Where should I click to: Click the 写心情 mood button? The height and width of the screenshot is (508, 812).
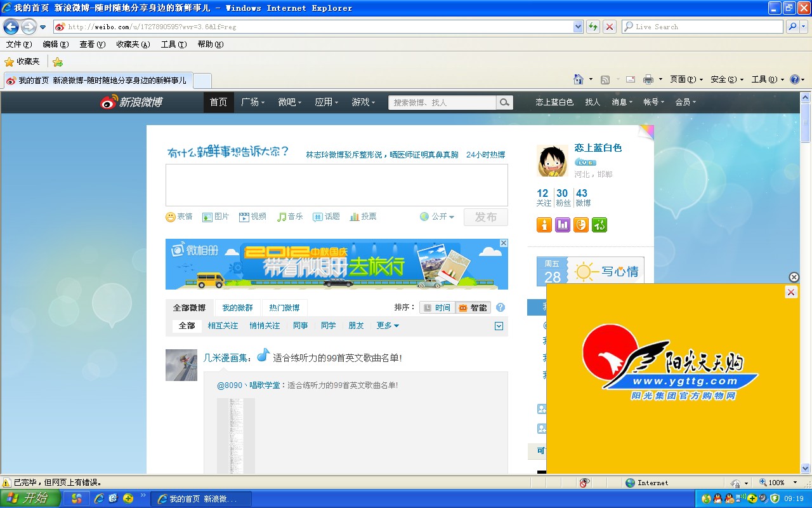pos(606,272)
